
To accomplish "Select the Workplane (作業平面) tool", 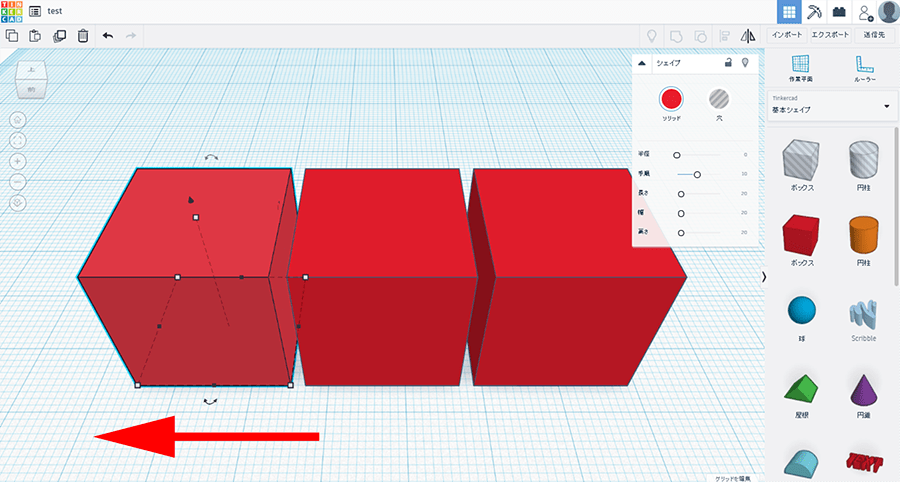I will point(801,67).
